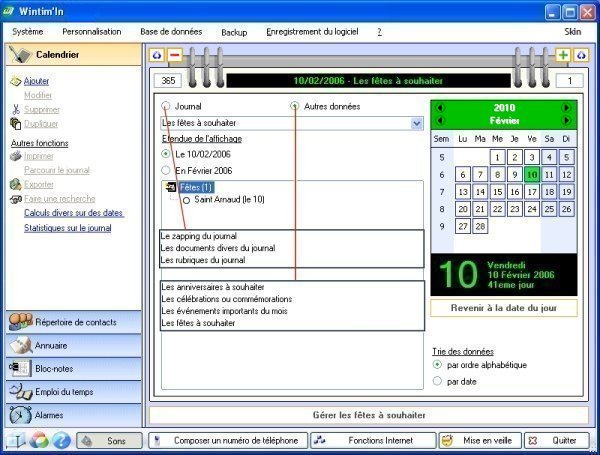Click the Mise en veille button

tap(480, 440)
